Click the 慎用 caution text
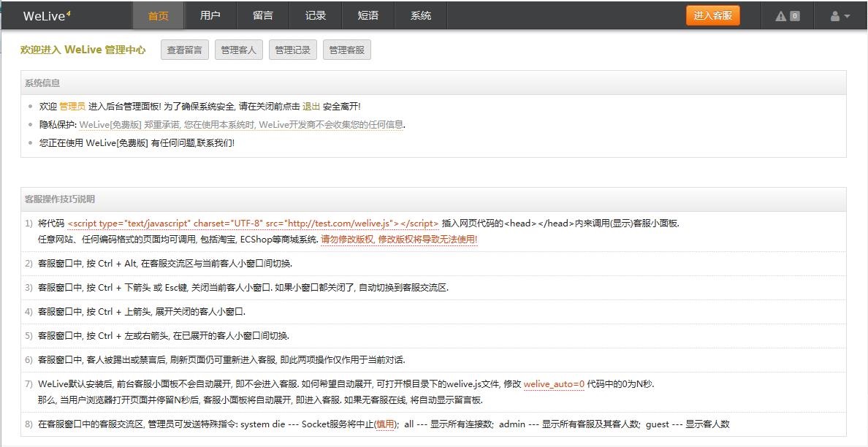 tap(385, 424)
